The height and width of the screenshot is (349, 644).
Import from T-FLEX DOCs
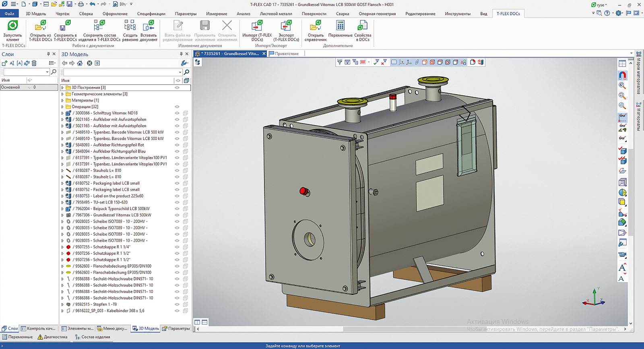tap(257, 31)
